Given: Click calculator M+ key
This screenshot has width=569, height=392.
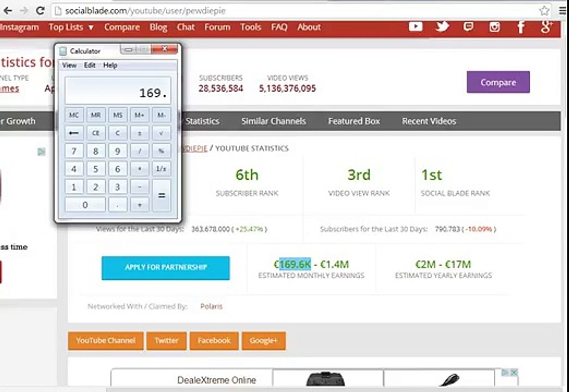Looking at the screenshot, I should (140, 115).
